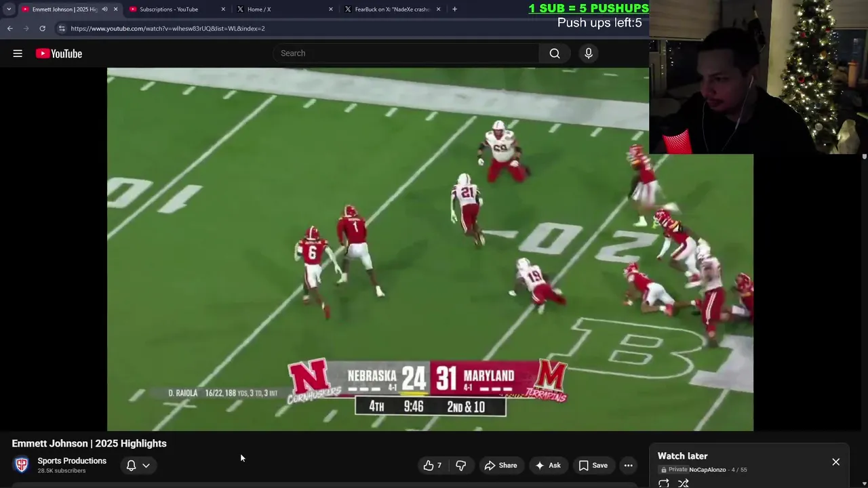
Task: Click the Watch later panel heading
Action: pos(682,456)
